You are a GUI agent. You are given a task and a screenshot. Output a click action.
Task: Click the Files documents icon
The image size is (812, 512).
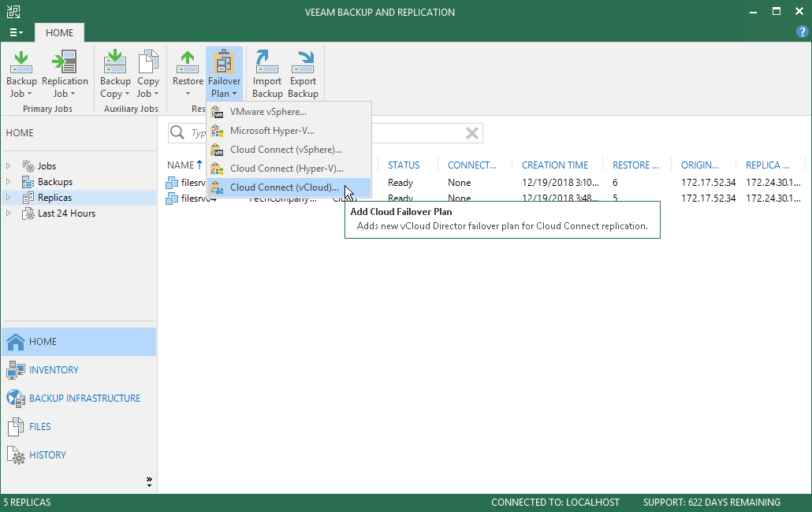pyautogui.click(x=16, y=427)
